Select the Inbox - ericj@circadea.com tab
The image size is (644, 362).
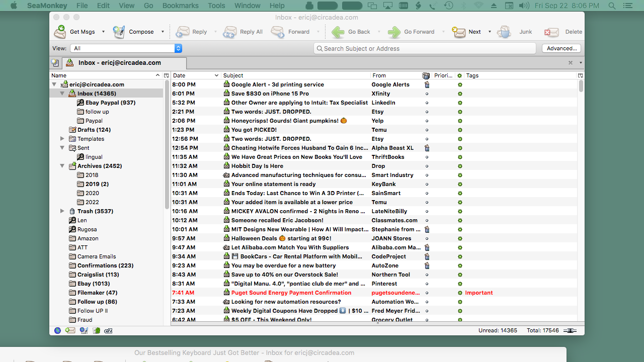pos(119,63)
